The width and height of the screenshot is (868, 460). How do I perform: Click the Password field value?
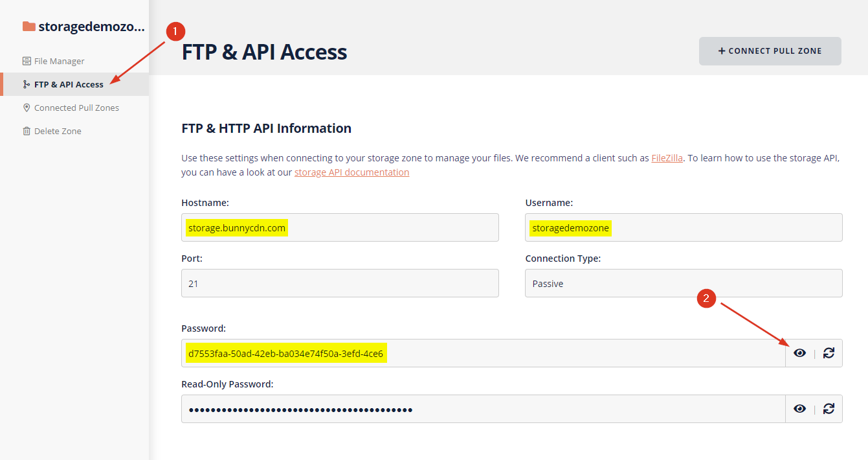[x=285, y=353]
